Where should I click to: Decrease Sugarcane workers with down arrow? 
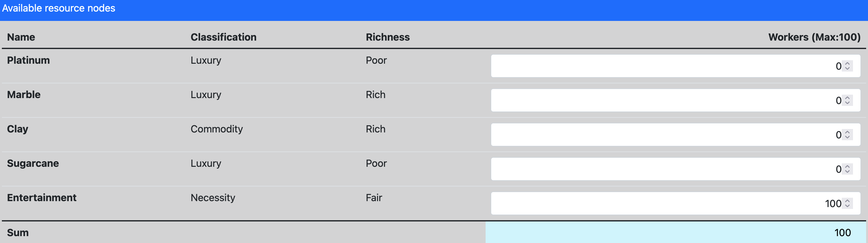[x=847, y=172]
